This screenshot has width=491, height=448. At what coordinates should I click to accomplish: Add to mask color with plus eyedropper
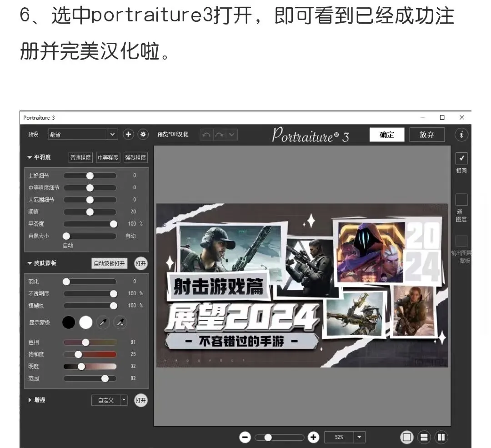[x=120, y=322]
